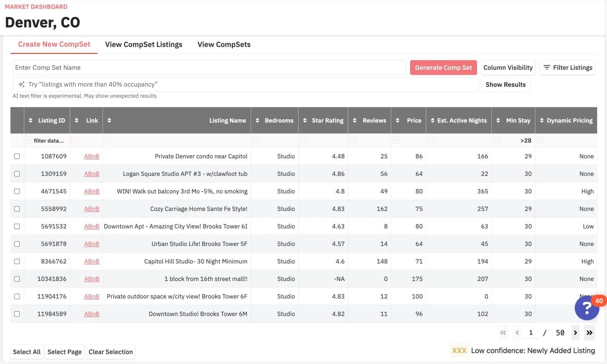This screenshot has width=607, height=364.
Task: Click the Generate Comp Set button
Action: [x=443, y=67]
